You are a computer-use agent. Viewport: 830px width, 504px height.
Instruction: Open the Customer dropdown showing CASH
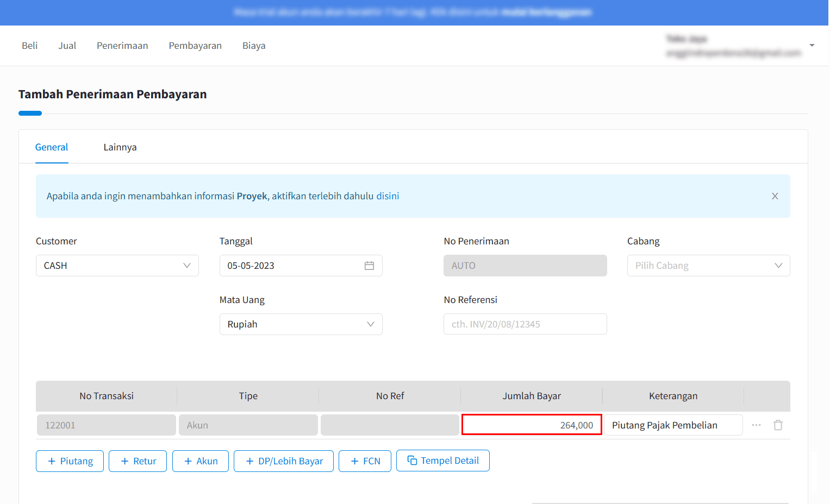[117, 266]
